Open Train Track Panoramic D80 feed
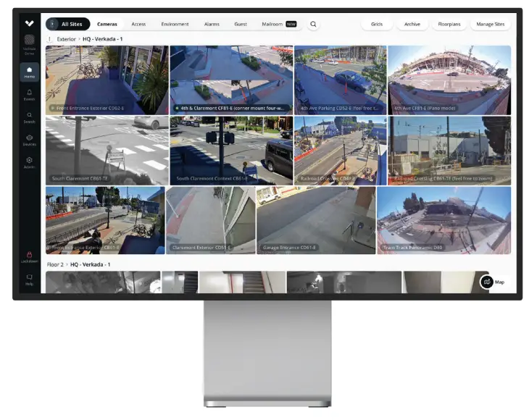 444,220
